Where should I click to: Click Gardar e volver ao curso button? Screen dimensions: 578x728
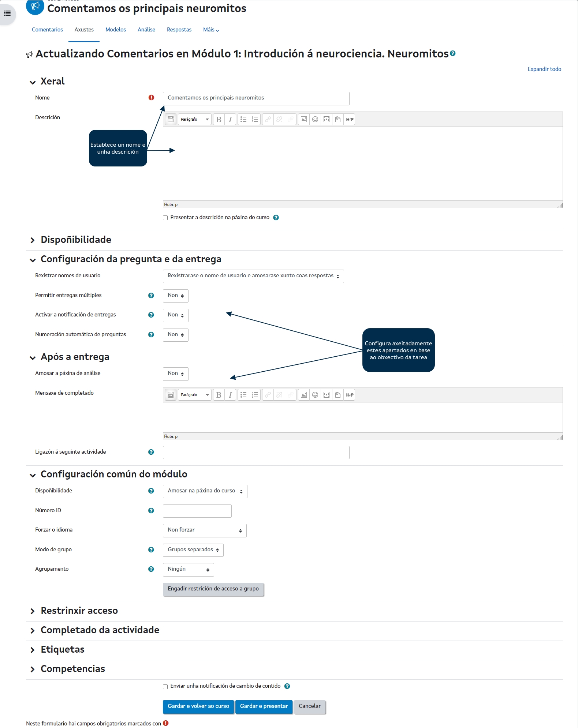pyautogui.click(x=198, y=706)
